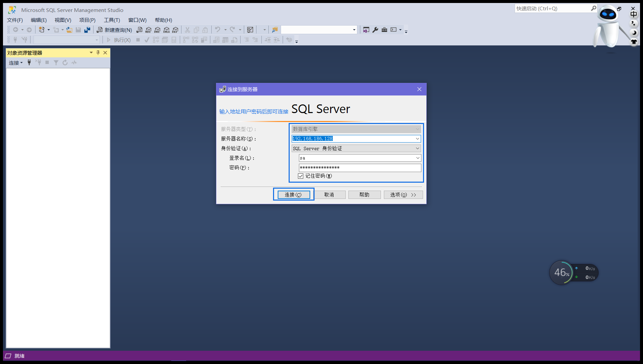
Task: Open the View (视图) menu
Action: click(x=63, y=20)
